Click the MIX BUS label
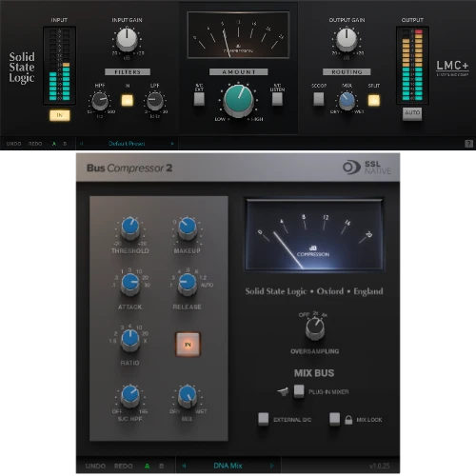 (314, 373)
